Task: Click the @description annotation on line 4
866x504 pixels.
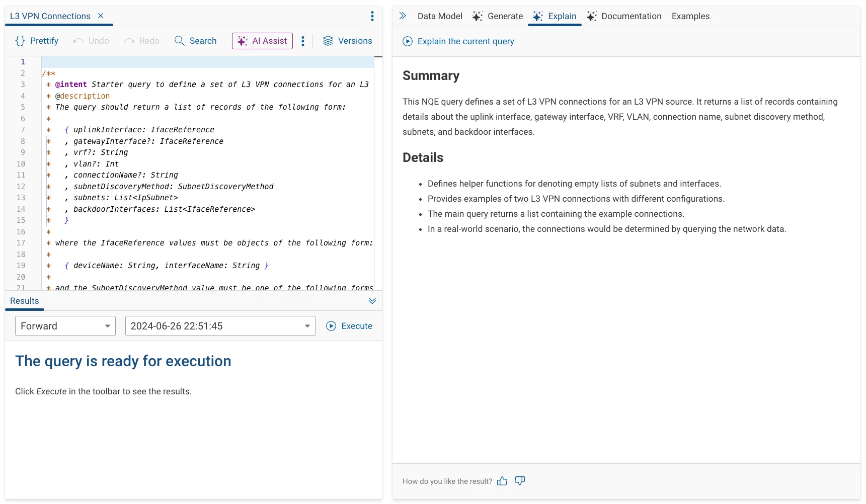Action: pyautogui.click(x=83, y=96)
